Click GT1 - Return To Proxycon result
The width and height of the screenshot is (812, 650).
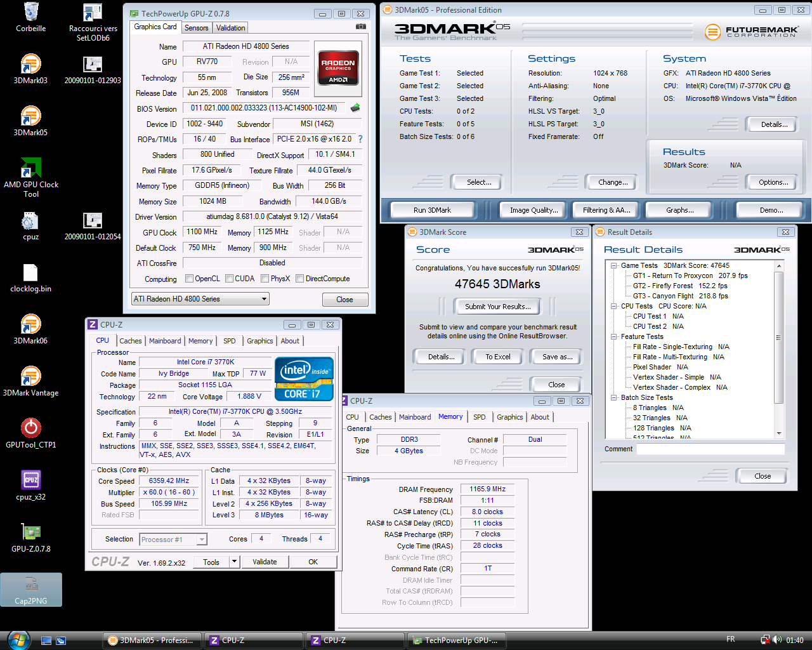[690, 275]
